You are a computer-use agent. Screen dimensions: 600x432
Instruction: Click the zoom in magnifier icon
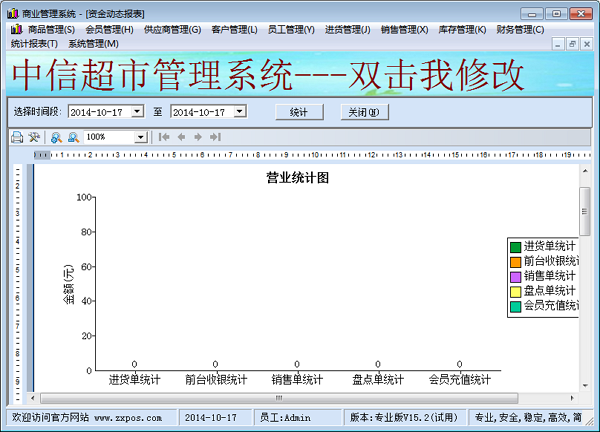[56, 137]
